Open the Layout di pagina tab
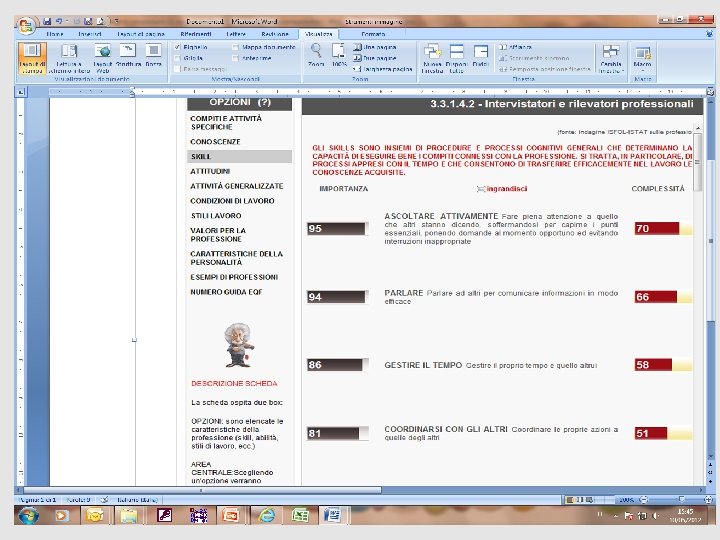720x540 pixels. 141,34
